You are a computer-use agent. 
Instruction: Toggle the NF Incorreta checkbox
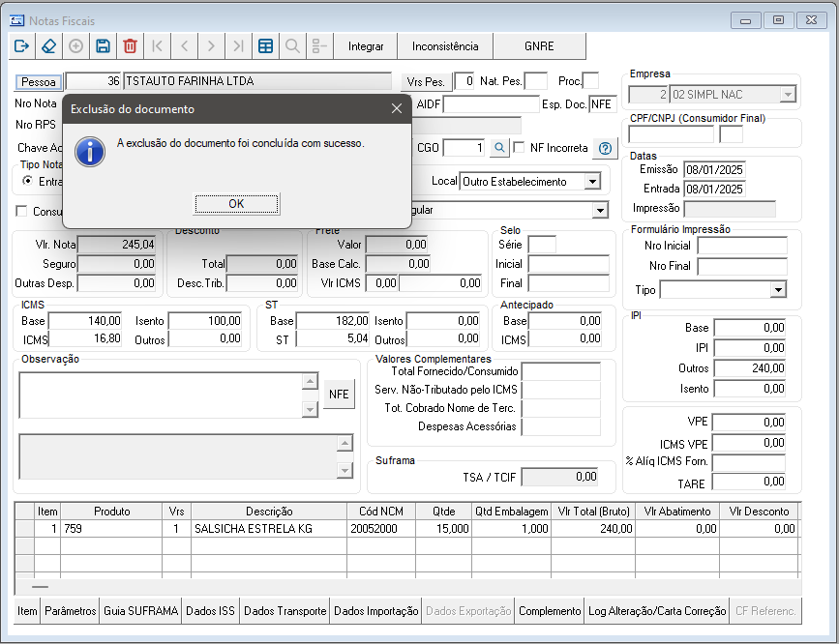coord(519,147)
